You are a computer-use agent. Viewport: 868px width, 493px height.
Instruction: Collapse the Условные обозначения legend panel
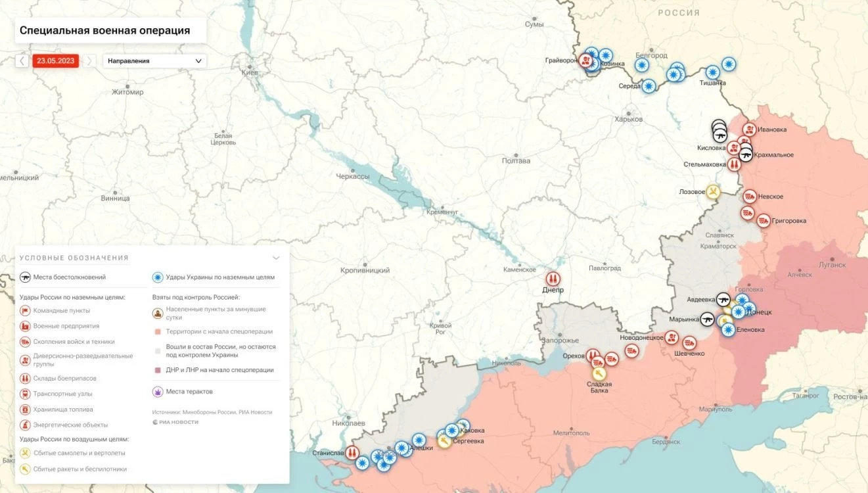tap(276, 258)
